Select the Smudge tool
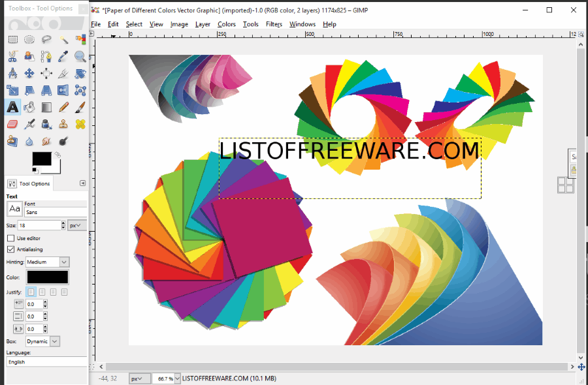The height and width of the screenshot is (385, 588). coord(46,141)
